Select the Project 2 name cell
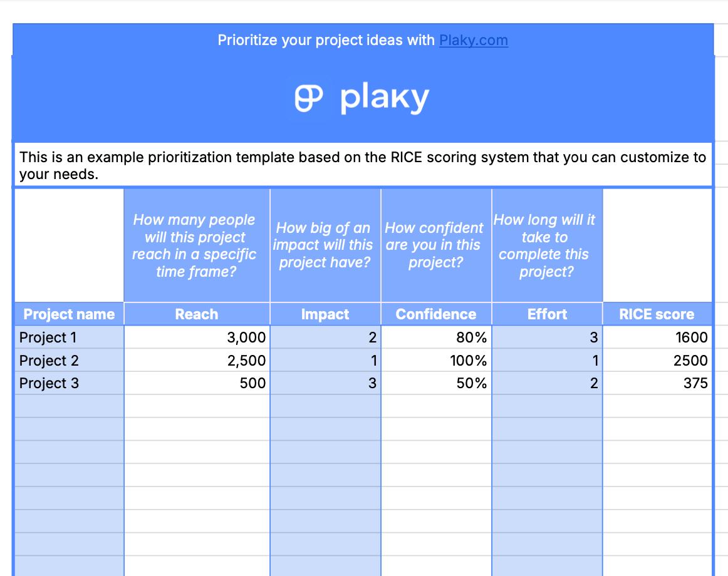728x576 pixels. 69,361
